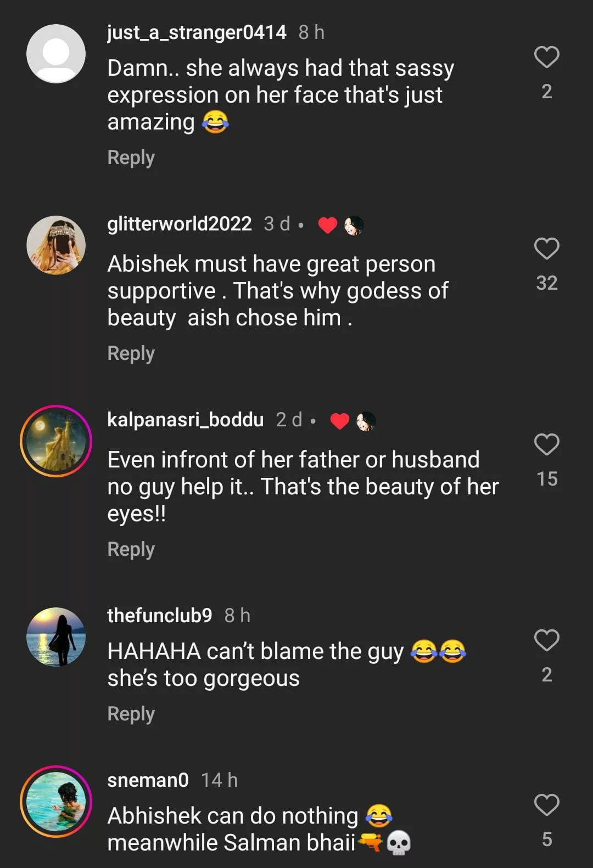Screen dimensions: 593x868
Task: Reply to kalpanasri_boddu's comment
Action: click(x=131, y=549)
